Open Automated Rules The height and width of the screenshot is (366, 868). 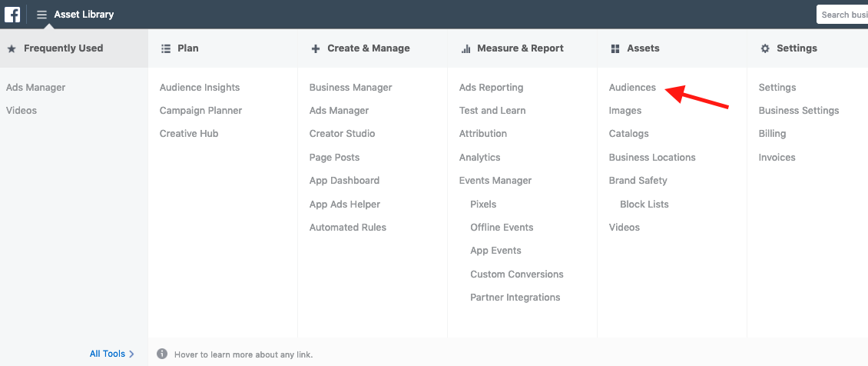point(348,227)
